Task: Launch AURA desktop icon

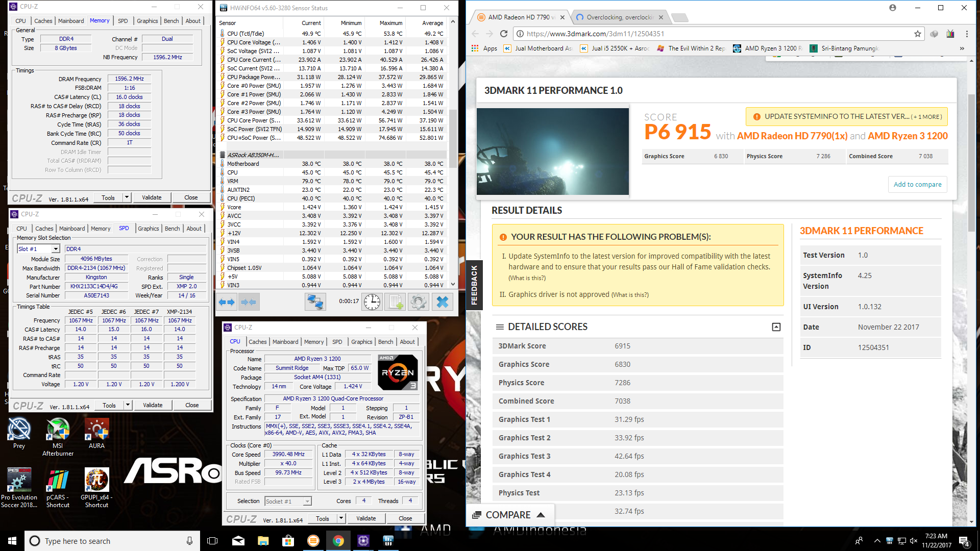Action: click(x=96, y=434)
